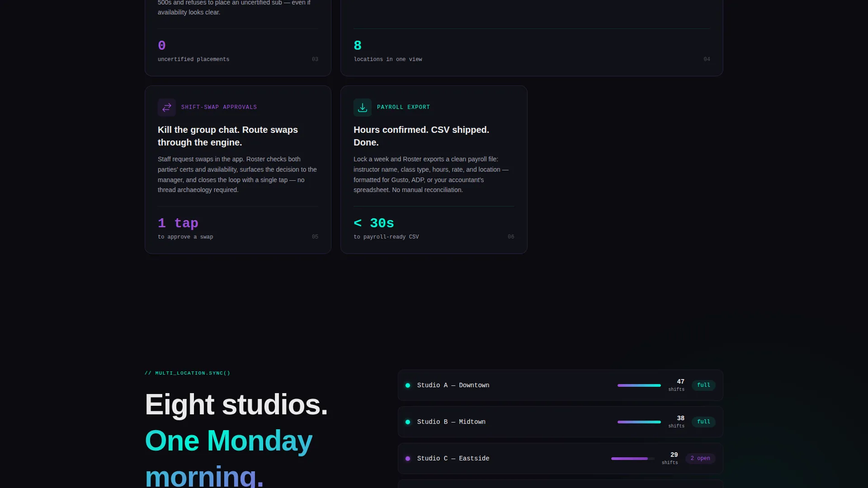
Task: Click the 'uncertified placements' caption
Action: pyautogui.click(x=193, y=60)
